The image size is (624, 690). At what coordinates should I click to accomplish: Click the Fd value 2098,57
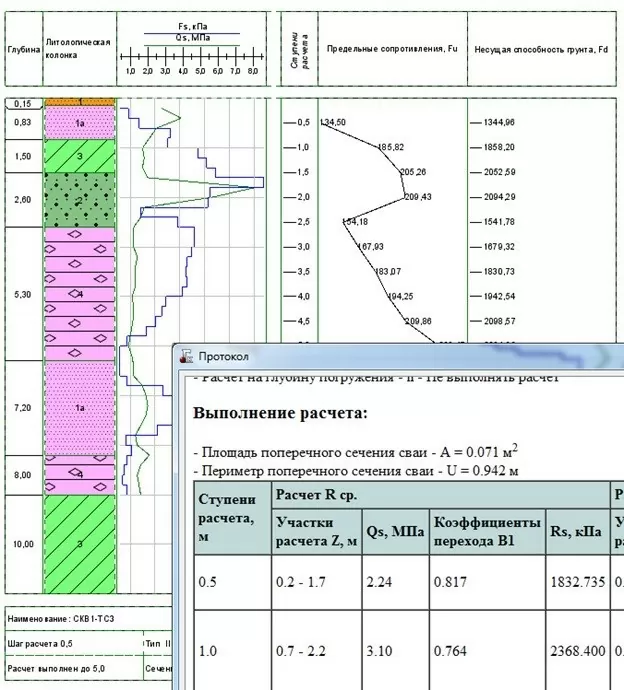click(499, 321)
